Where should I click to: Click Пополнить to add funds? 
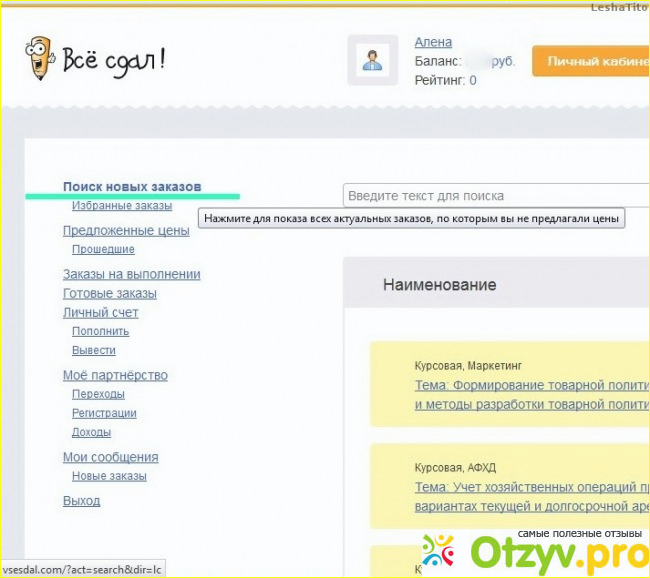(x=100, y=331)
